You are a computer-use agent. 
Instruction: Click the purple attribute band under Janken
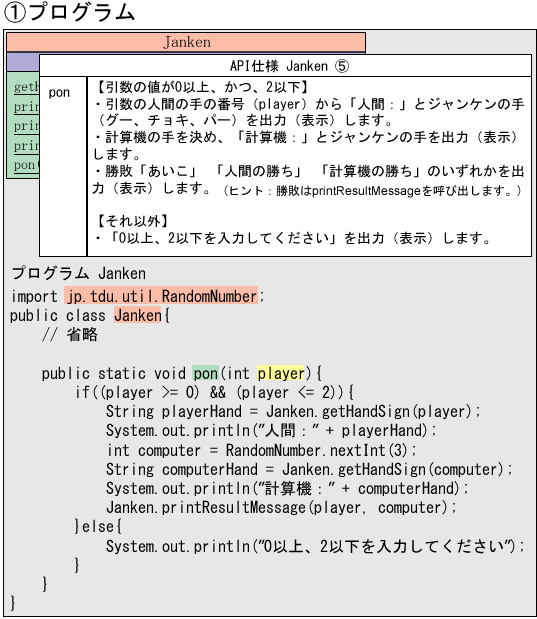point(23,62)
